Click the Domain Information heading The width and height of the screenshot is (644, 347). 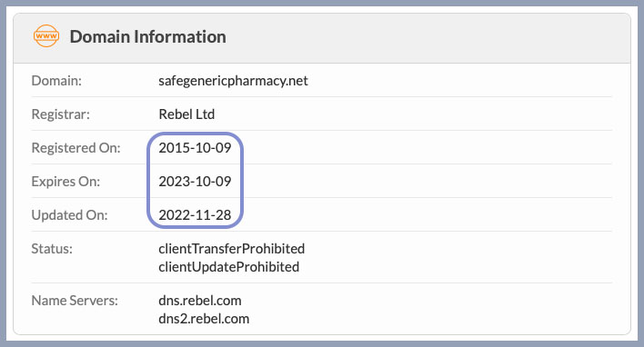click(148, 37)
